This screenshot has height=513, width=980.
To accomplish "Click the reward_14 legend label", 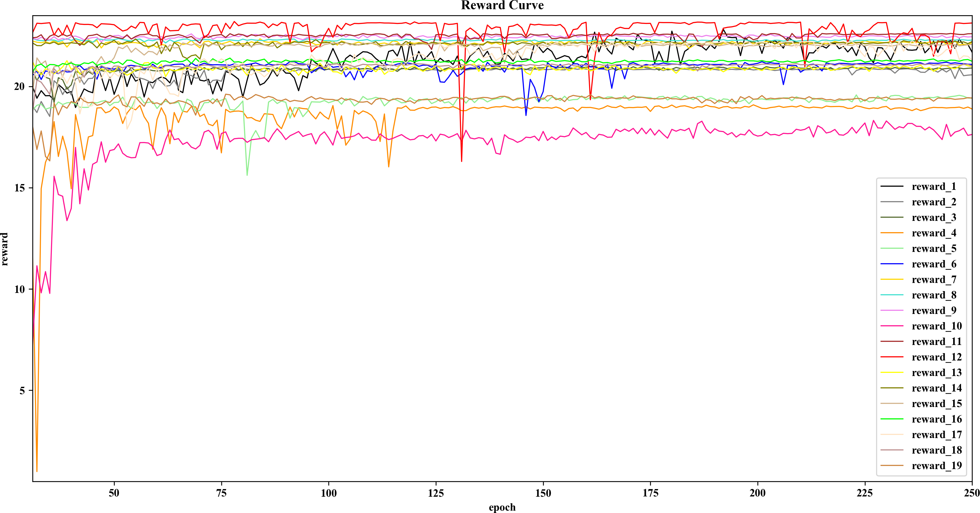I will click(937, 388).
